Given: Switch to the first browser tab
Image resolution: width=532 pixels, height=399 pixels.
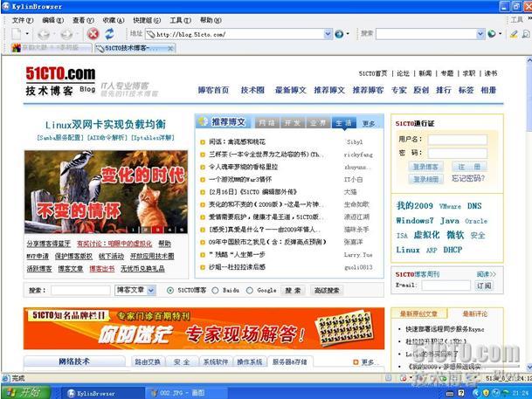Looking at the screenshot, I should click(x=51, y=48).
